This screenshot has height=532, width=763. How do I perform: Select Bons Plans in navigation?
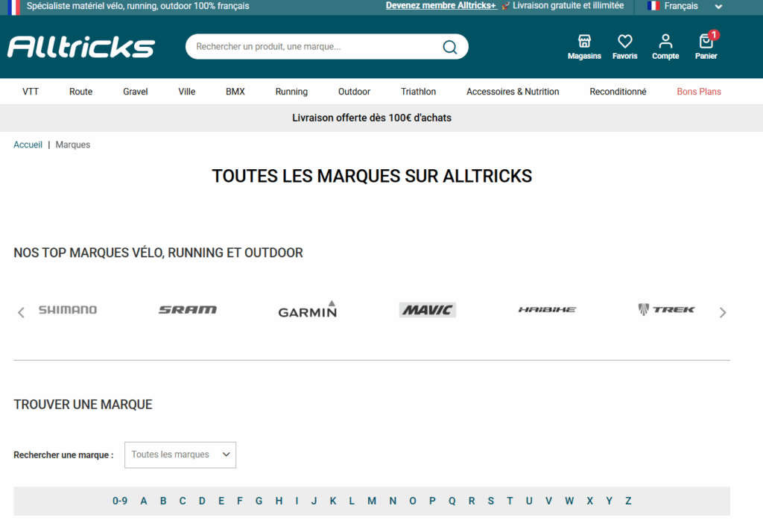pyautogui.click(x=698, y=92)
